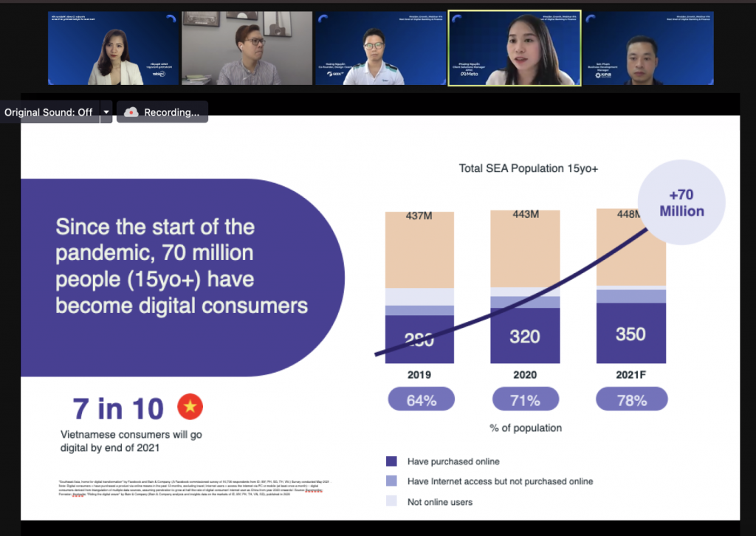This screenshot has width=756, height=536.
Task: Select the man with earbuds video tile
Action: [x=247, y=48]
